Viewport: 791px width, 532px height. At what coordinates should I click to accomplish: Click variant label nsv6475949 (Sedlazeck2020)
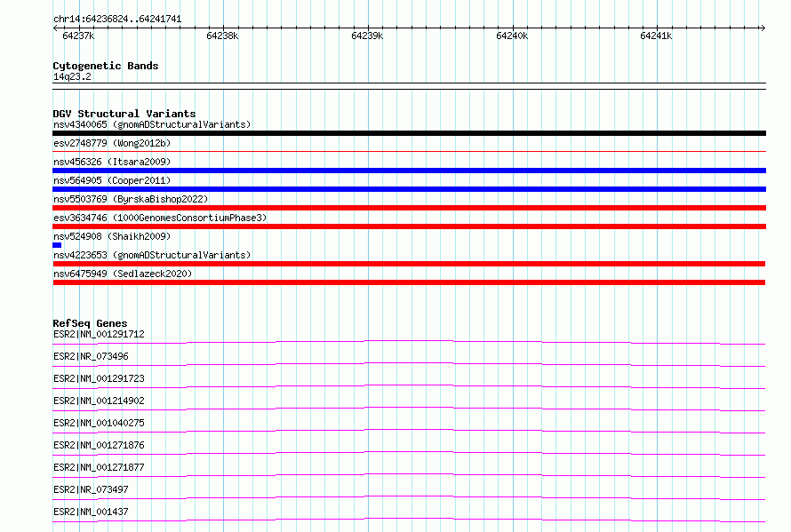(x=123, y=274)
